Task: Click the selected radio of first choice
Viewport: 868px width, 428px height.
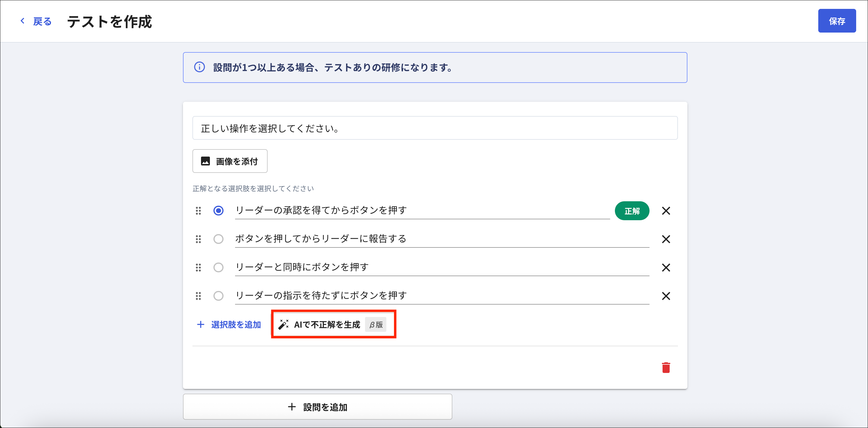Action: pyautogui.click(x=218, y=211)
